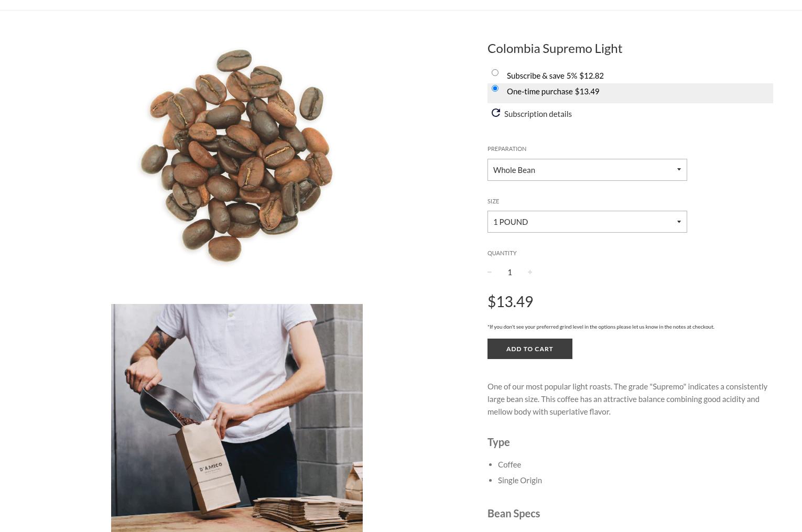Screen dimensions: 802x532
Task: Open the man scooping coffee photo
Action: pos(237,418)
